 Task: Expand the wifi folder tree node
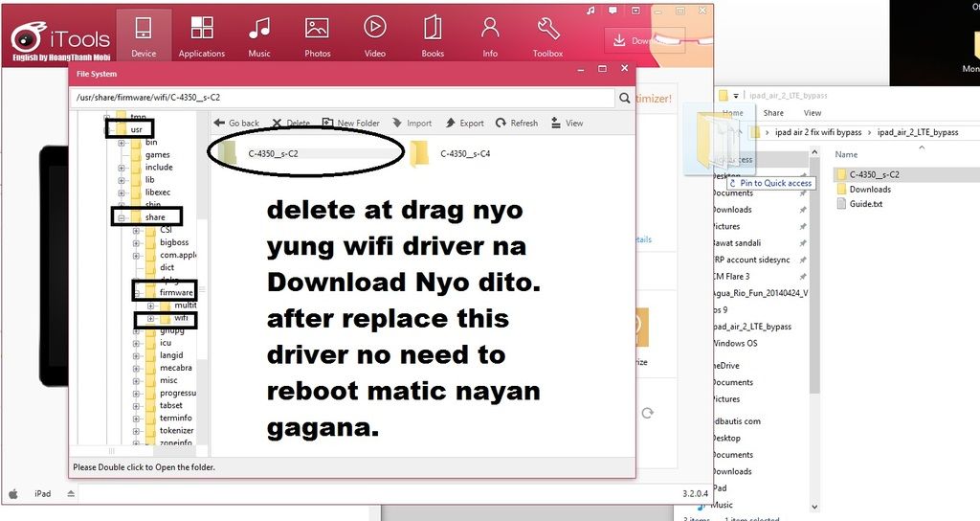pyautogui.click(x=150, y=318)
